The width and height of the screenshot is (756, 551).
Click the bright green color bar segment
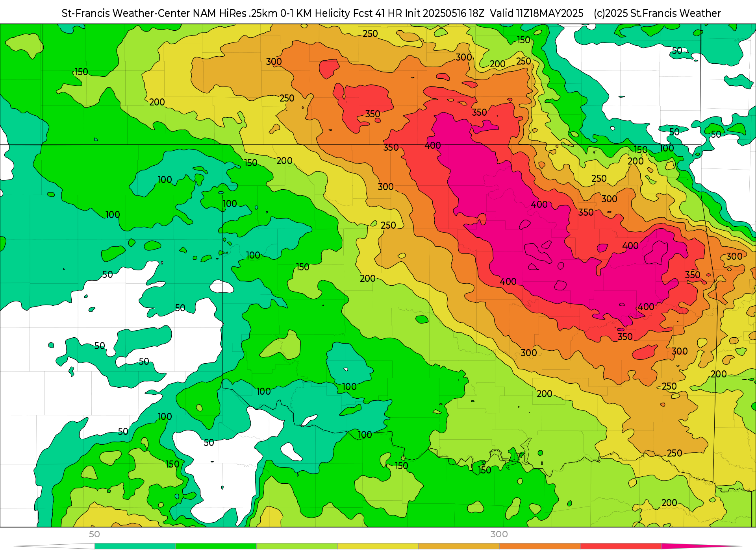[216, 546]
